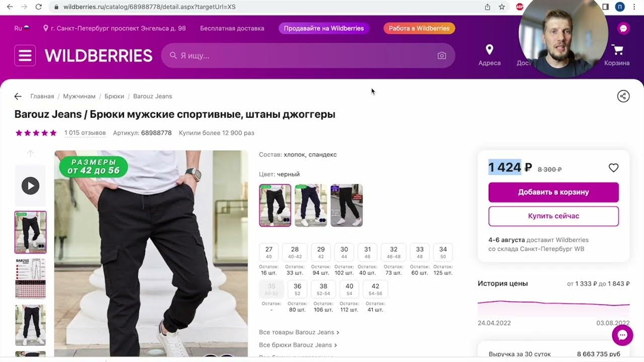The width and height of the screenshot is (644, 362).
Task: Click Добавить в корзину button
Action: [x=553, y=192]
